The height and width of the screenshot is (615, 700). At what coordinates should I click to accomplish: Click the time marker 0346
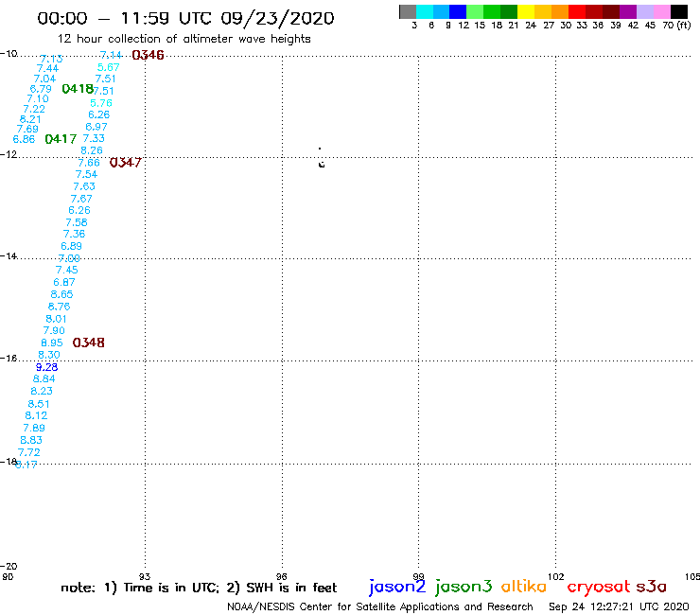click(148, 55)
